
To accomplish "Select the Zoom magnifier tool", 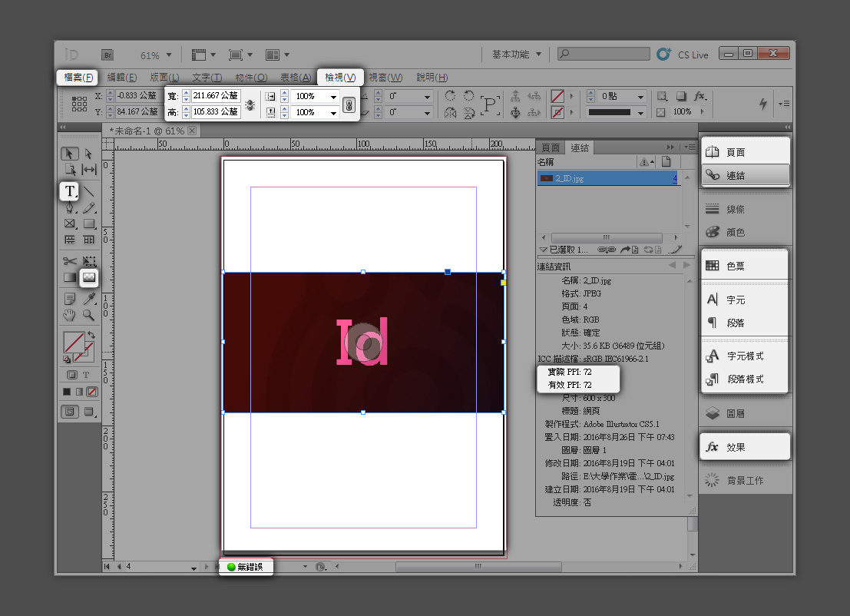I will [89, 315].
